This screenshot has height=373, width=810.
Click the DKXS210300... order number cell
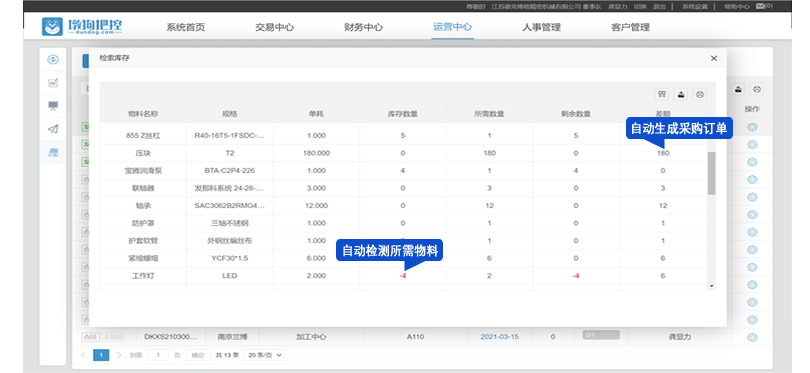pos(170,337)
